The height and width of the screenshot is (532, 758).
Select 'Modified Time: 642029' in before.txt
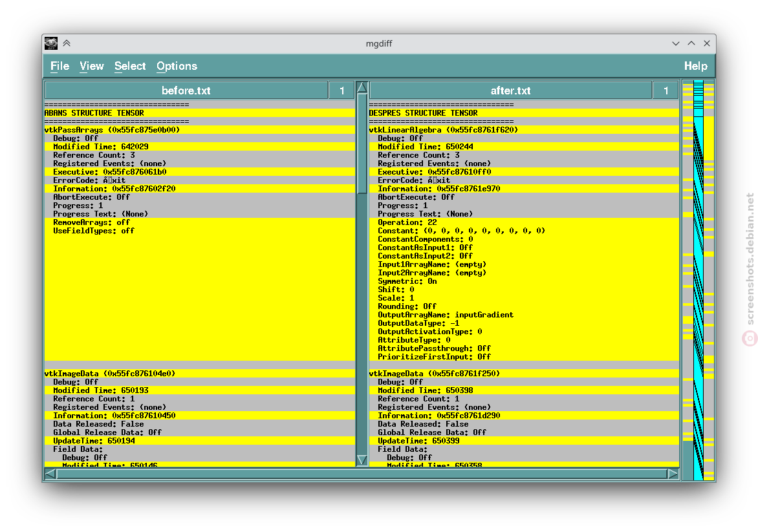point(200,147)
